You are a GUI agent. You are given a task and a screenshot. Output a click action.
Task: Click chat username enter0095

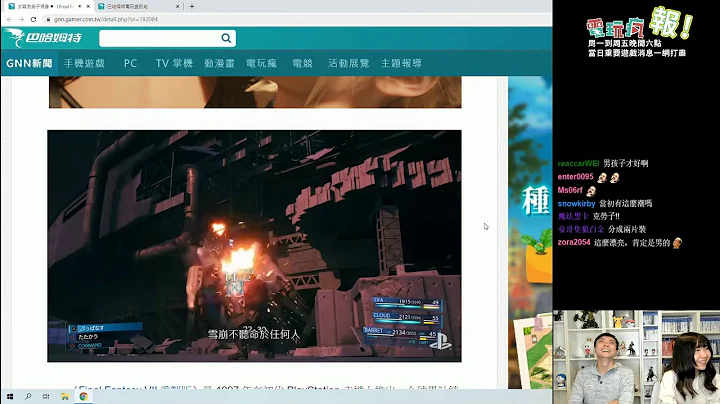[575, 177]
